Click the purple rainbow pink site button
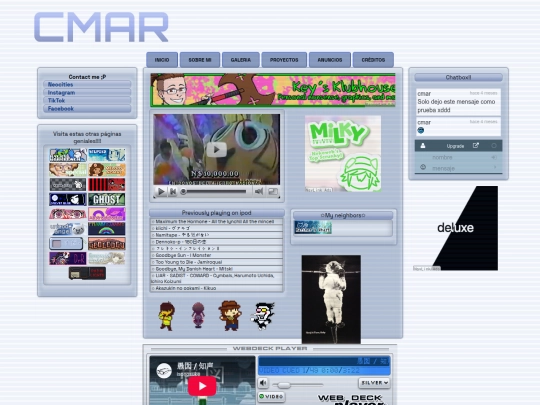The image size is (540, 405). 107,214
